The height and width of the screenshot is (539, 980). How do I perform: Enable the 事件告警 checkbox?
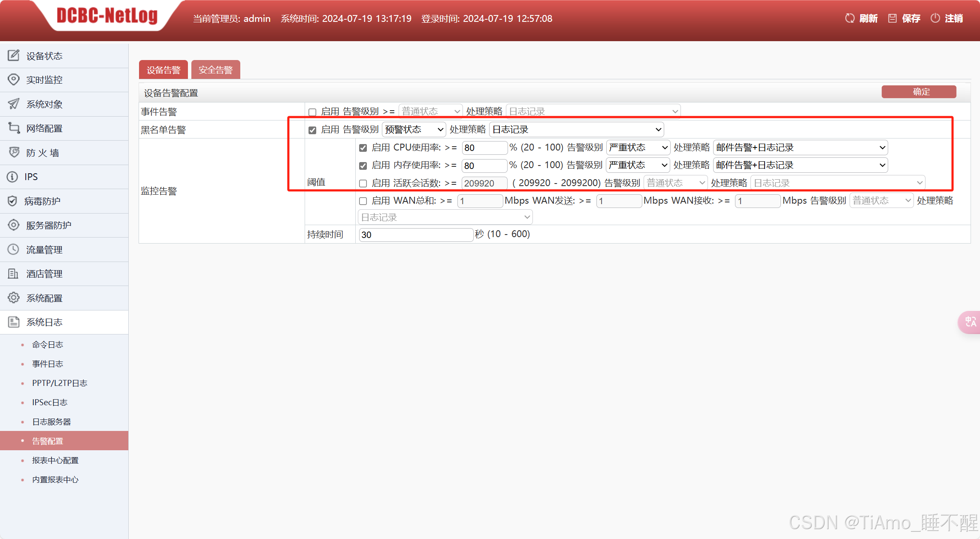pos(312,112)
